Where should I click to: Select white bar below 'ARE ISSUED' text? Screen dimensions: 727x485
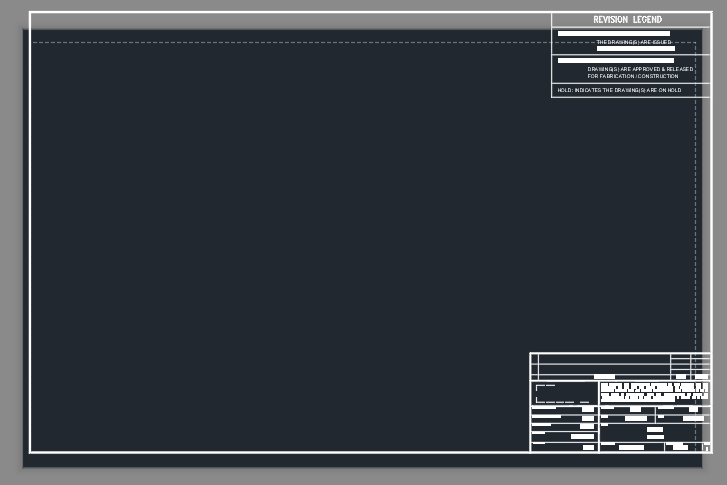click(635, 49)
